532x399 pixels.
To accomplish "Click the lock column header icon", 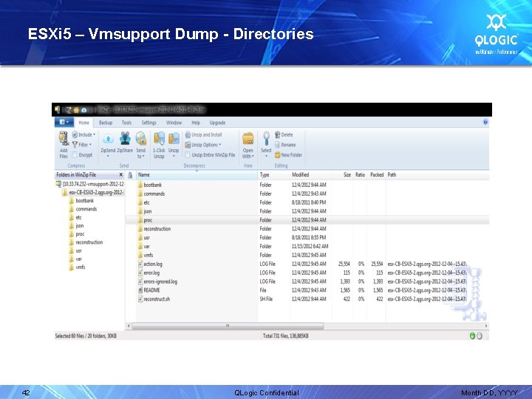I will coord(130,175).
